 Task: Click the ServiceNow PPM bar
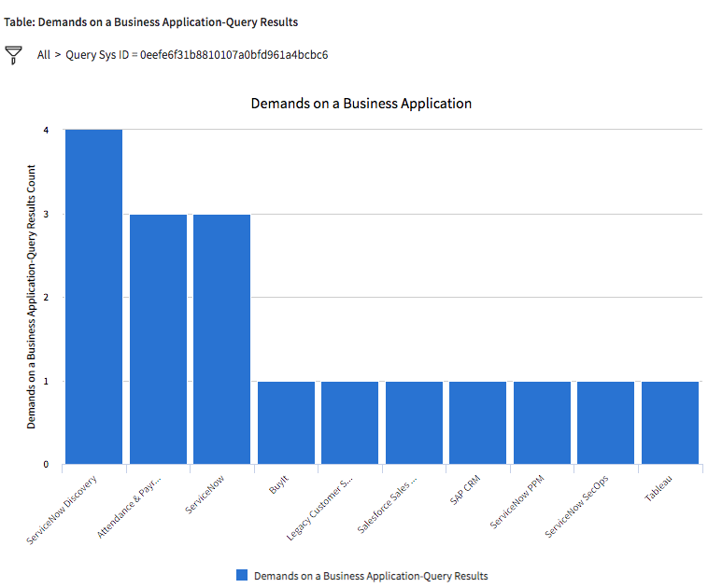click(x=543, y=423)
